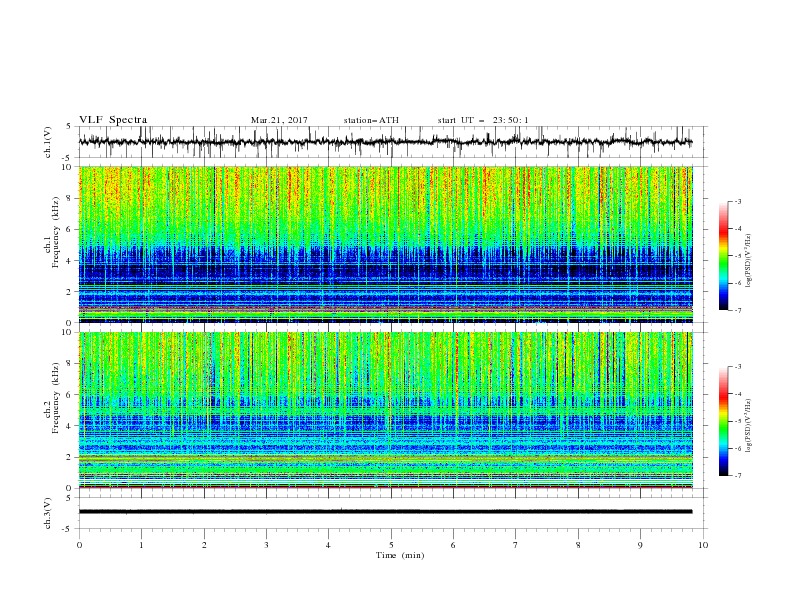The image size is (792, 612).
Task: Click time axis tick label "1"
Action: tap(141, 545)
